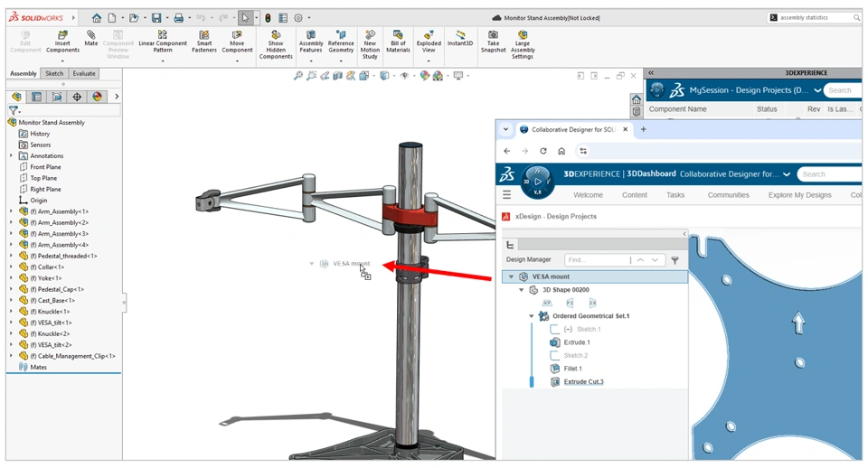Click Show Hidden Components

(276, 45)
